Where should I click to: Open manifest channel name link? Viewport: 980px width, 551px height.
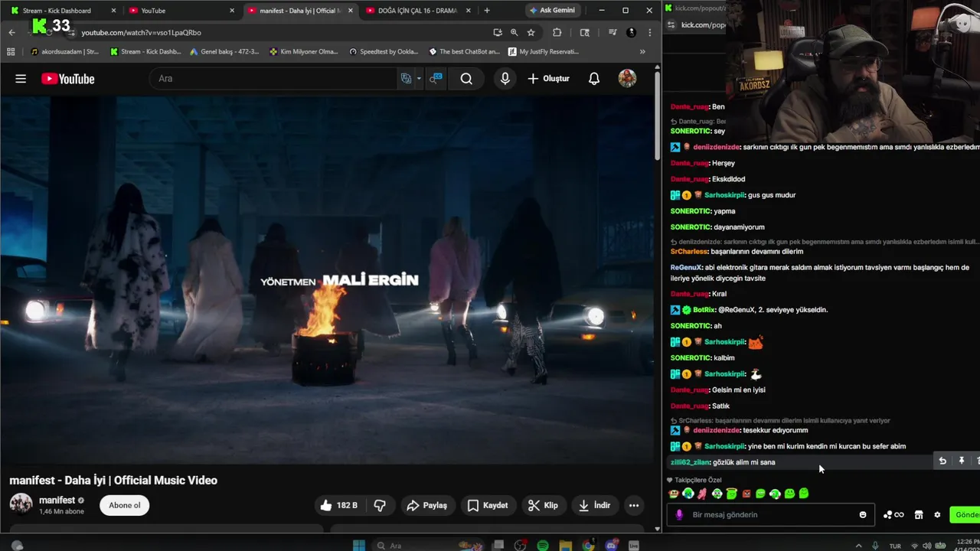pyautogui.click(x=57, y=500)
